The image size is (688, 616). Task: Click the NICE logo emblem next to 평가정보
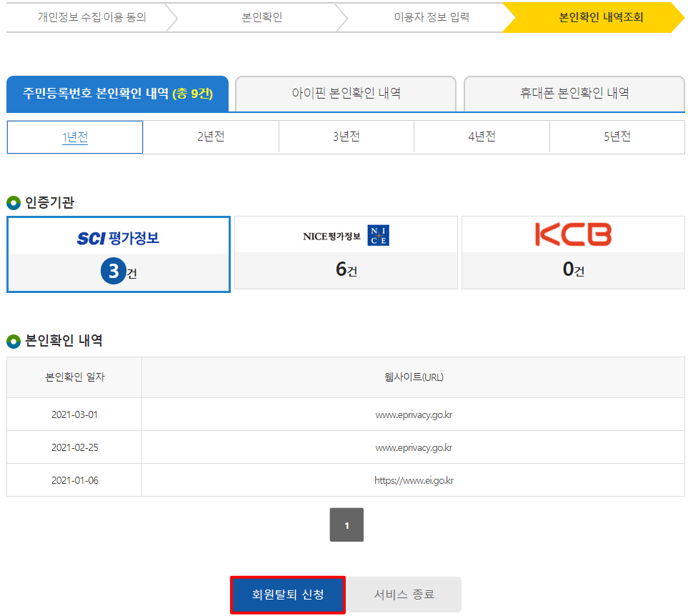coord(379,236)
